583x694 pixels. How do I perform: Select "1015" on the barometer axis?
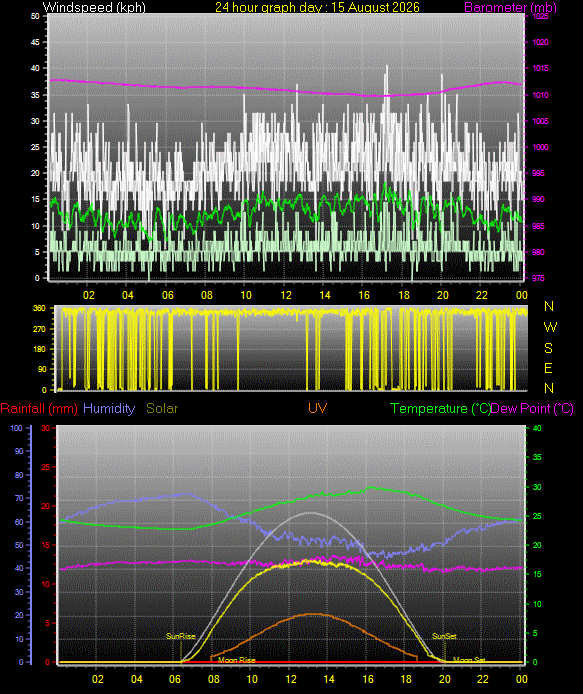pyautogui.click(x=541, y=68)
